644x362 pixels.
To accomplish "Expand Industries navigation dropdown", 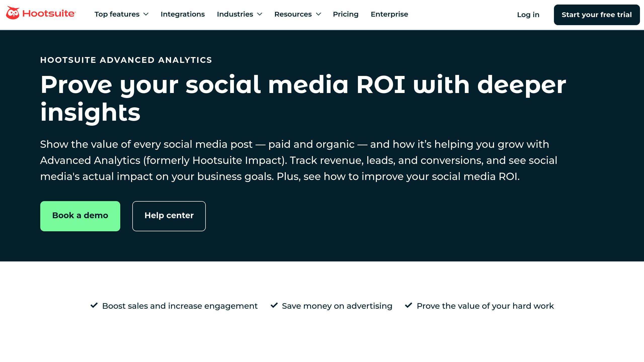I will coord(239,14).
